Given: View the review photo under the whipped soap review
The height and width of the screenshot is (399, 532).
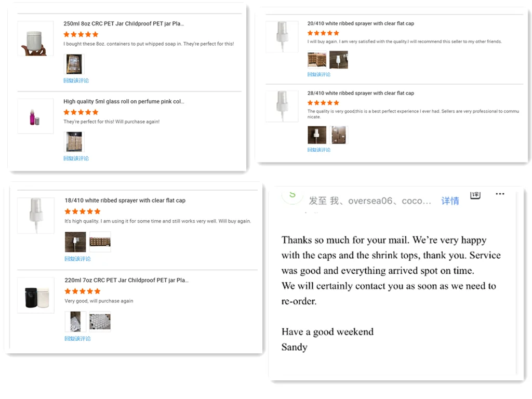Looking at the screenshot, I should pyautogui.click(x=73, y=64).
